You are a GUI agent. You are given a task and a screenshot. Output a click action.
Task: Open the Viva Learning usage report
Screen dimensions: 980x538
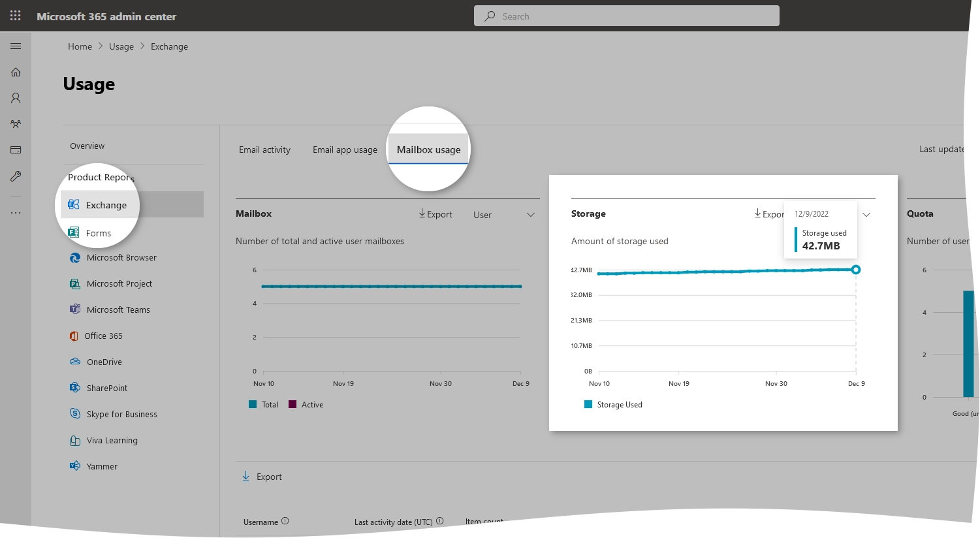point(112,440)
